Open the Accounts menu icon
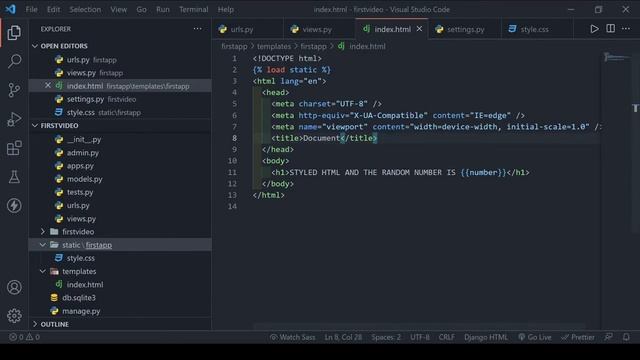 point(14,287)
